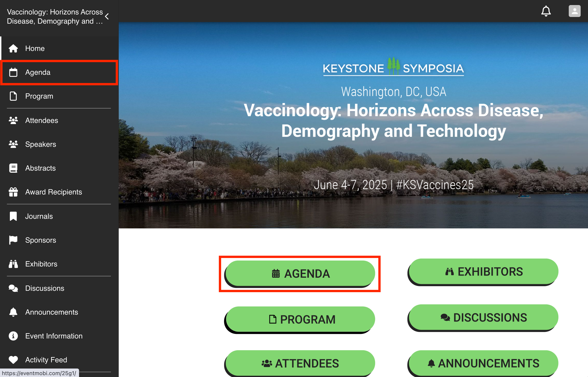Click the 'Washington, DC, USA' banner text
The width and height of the screenshot is (588, 377).
pos(393,92)
